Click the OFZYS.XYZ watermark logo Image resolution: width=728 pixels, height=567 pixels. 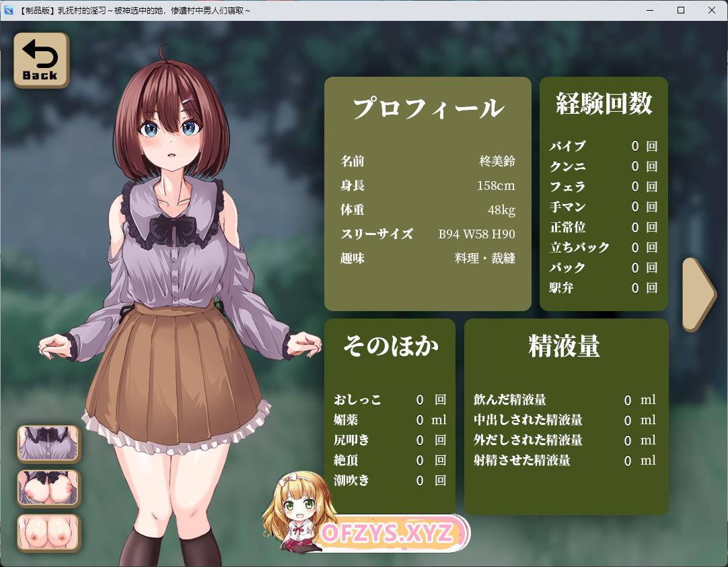pos(386,534)
